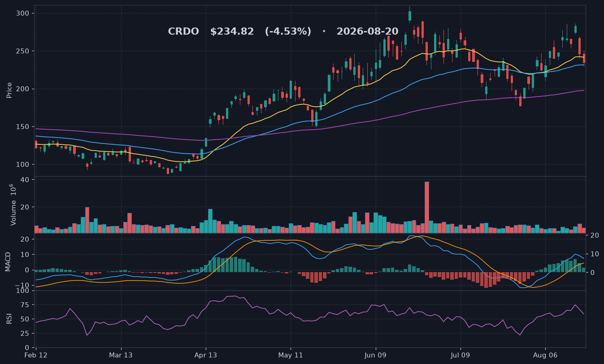Click the tallest red volume bar in late June
Viewport: 604px width, 364px height.
pos(427,207)
